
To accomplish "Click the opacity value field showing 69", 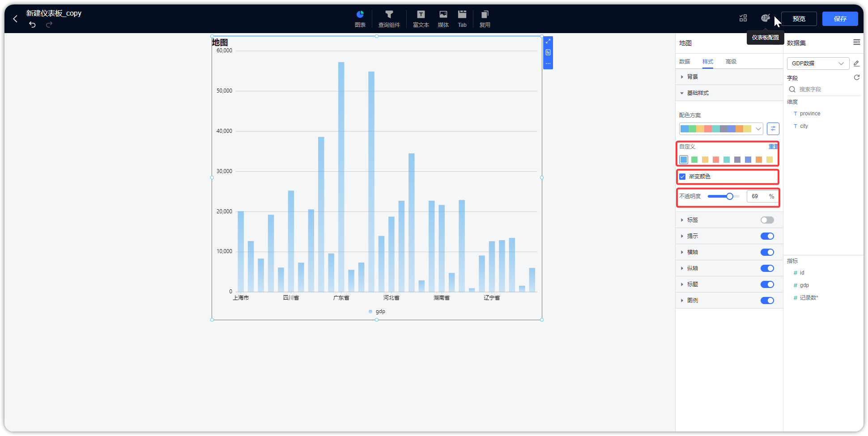I will [757, 196].
